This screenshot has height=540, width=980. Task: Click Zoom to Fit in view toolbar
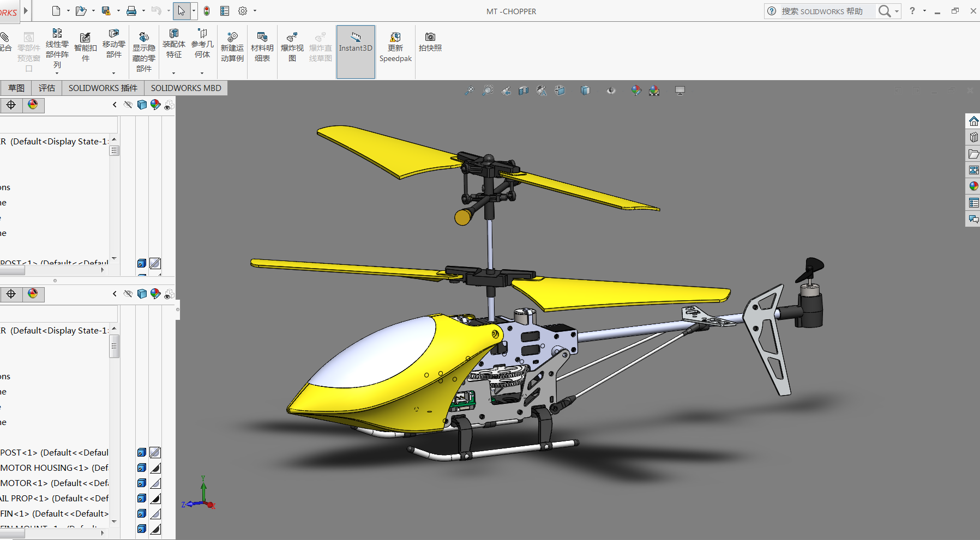(x=469, y=90)
